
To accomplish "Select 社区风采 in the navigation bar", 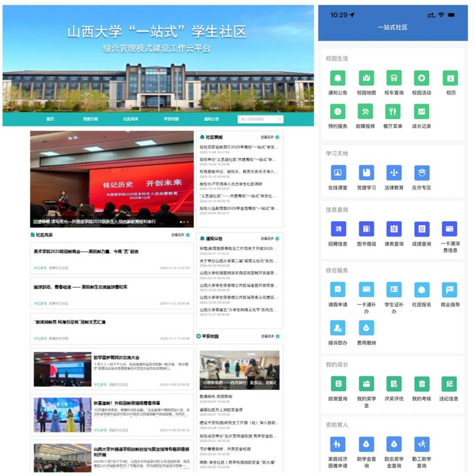I will pos(131,119).
